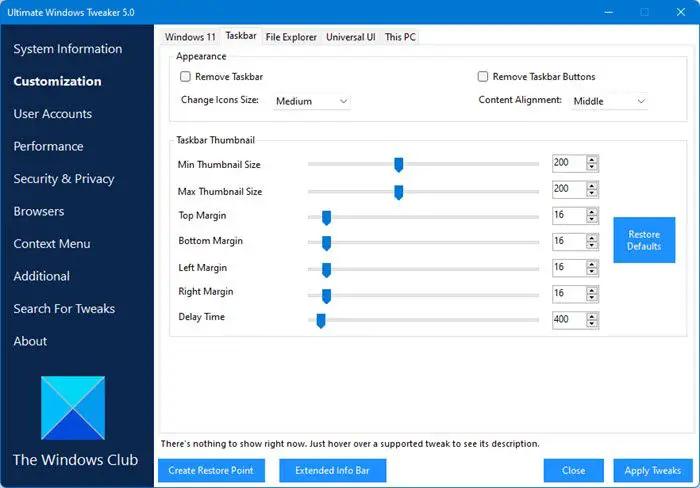This screenshot has height=488, width=700.
Task: Increase Delay Time spinner up arrow
Action: tap(592, 316)
